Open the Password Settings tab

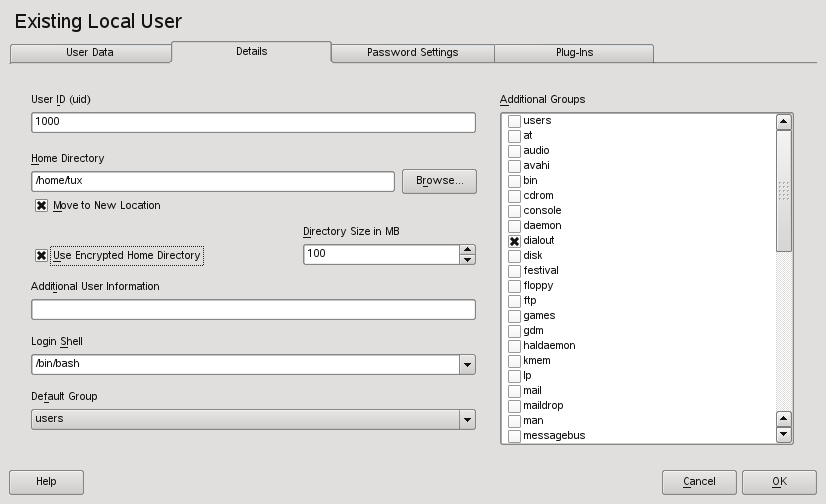(x=412, y=53)
